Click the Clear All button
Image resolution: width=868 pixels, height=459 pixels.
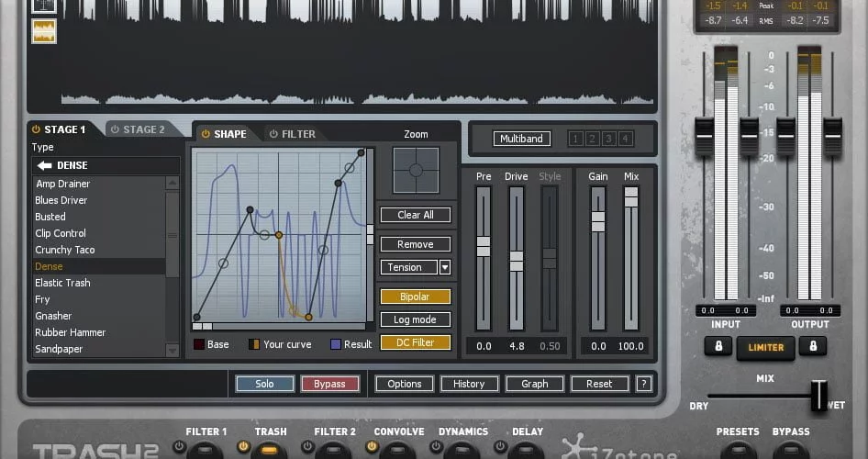416,215
